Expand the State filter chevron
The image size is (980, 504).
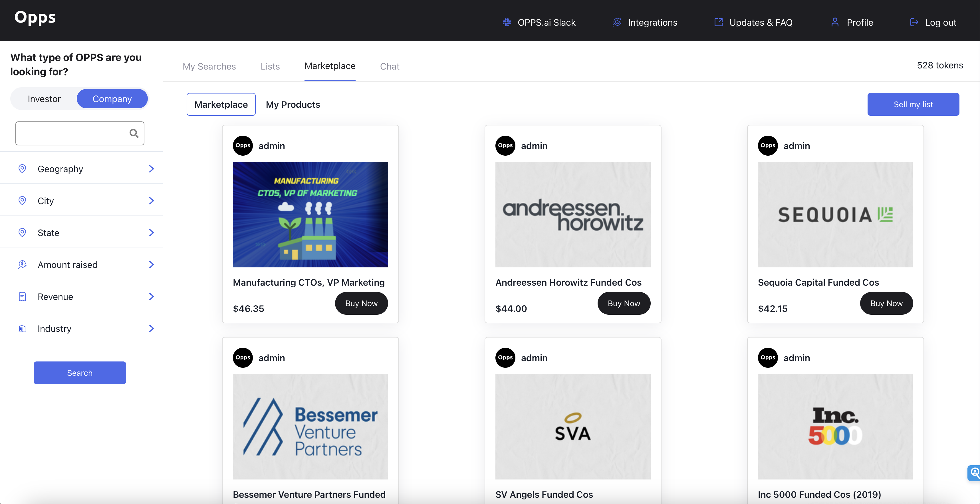[x=152, y=232]
